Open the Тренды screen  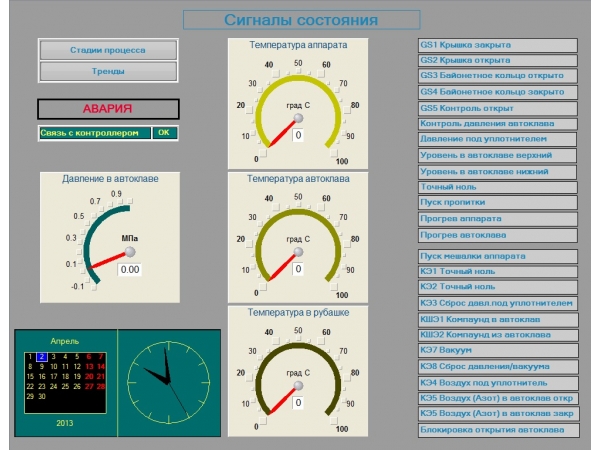click(x=108, y=71)
